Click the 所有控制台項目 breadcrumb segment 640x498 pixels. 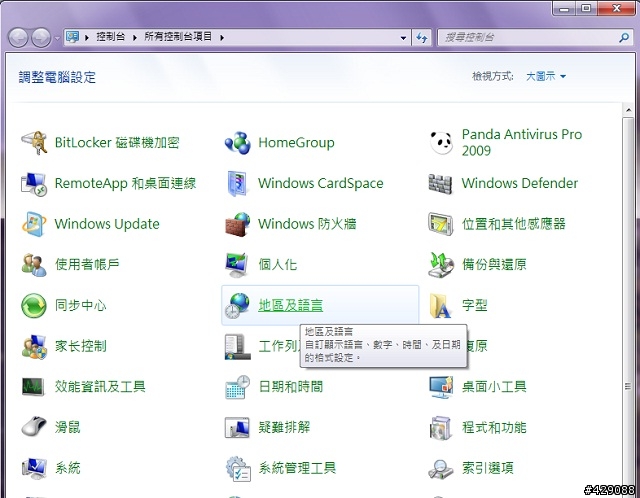[178, 37]
